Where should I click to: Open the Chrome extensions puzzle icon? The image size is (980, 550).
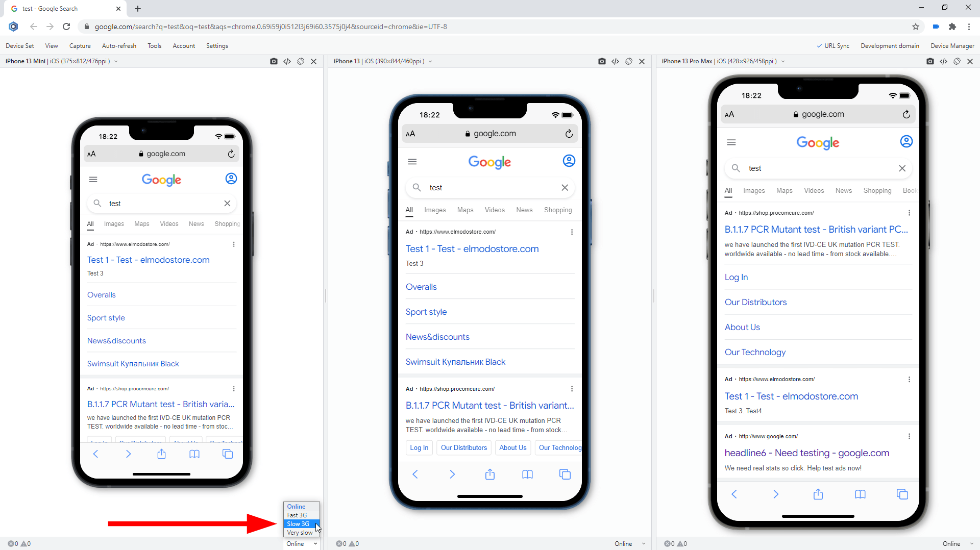pyautogui.click(x=952, y=27)
